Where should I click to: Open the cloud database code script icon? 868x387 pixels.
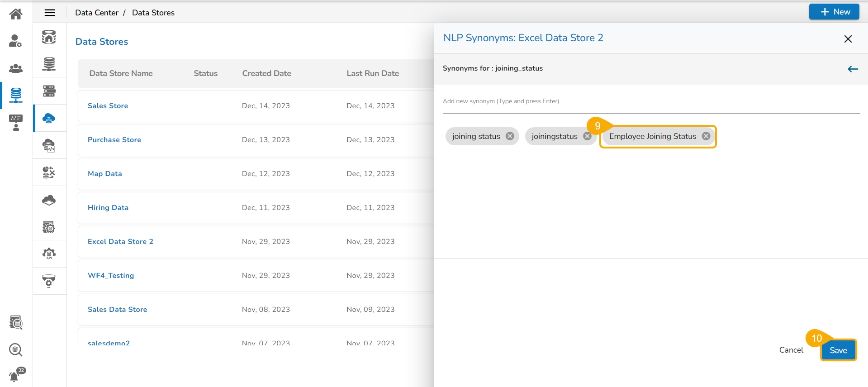pos(49,145)
